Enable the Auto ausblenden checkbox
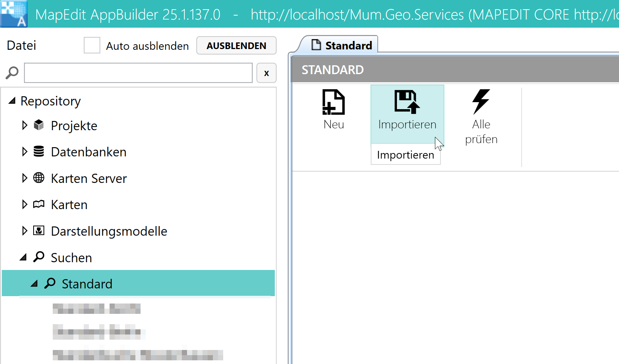 92,45
